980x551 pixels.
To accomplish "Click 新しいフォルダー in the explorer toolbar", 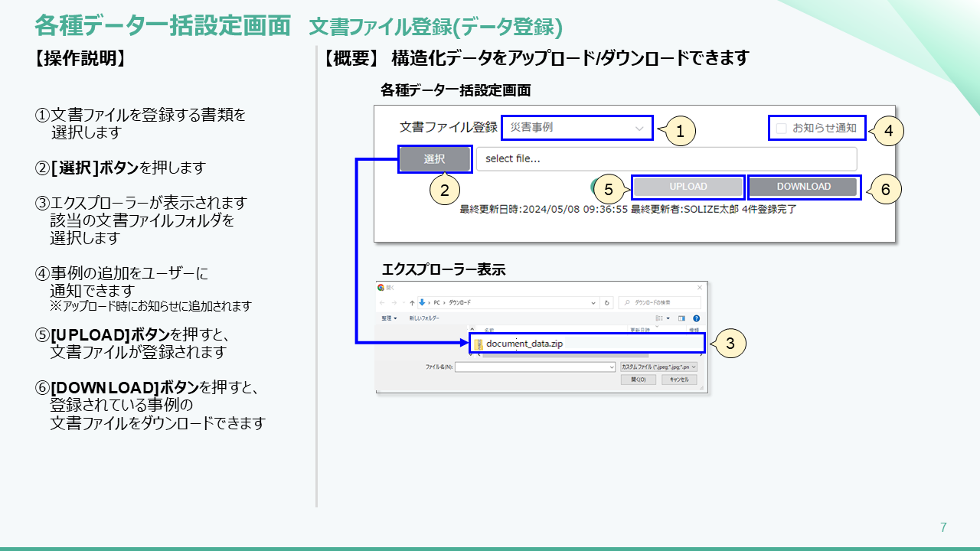I will tap(424, 318).
